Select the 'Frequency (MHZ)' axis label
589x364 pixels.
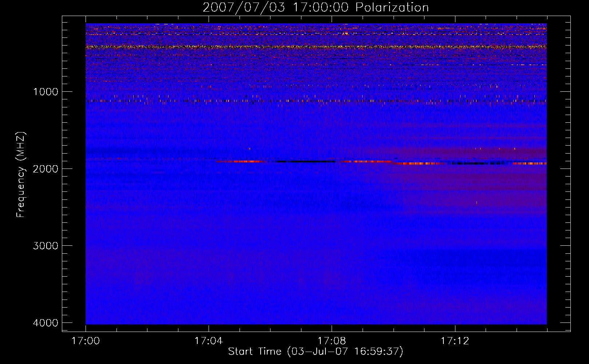click(21, 175)
